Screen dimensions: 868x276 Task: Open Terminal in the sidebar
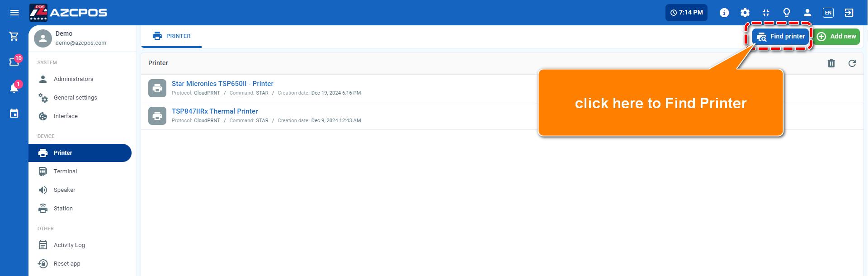click(80, 171)
